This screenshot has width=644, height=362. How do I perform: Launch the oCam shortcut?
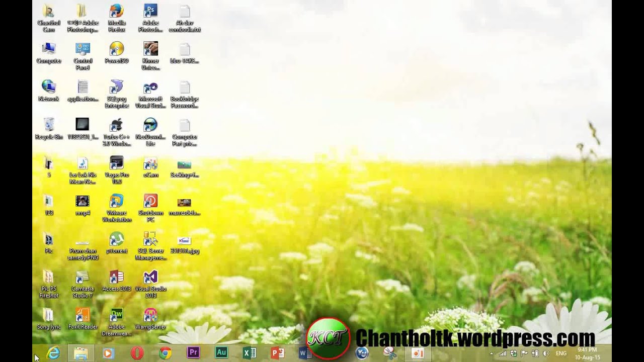point(150,167)
